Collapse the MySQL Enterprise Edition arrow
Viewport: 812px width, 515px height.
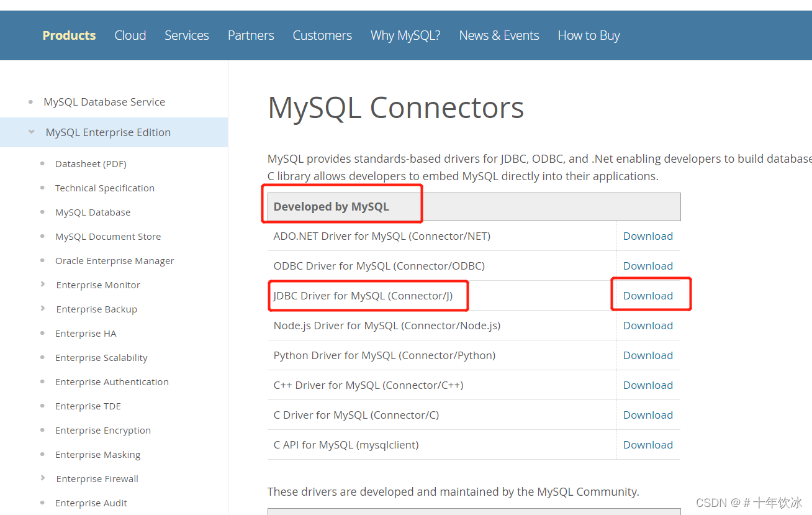click(x=32, y=132)
